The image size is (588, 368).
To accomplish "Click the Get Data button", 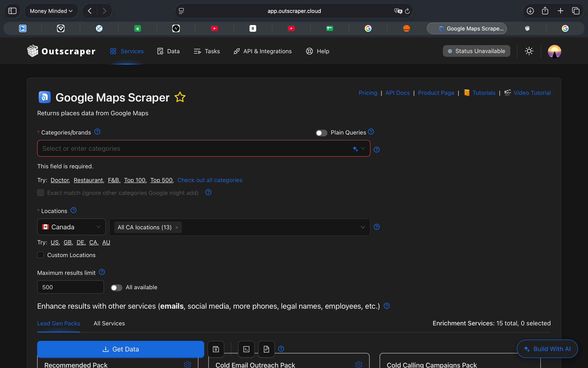I will click(121, 349).
